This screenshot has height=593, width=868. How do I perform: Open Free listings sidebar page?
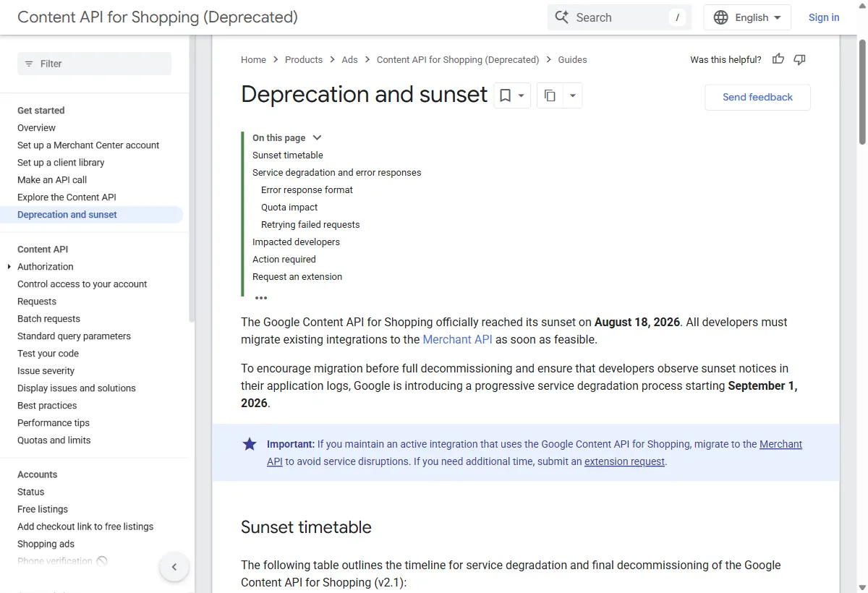(43, 509)
